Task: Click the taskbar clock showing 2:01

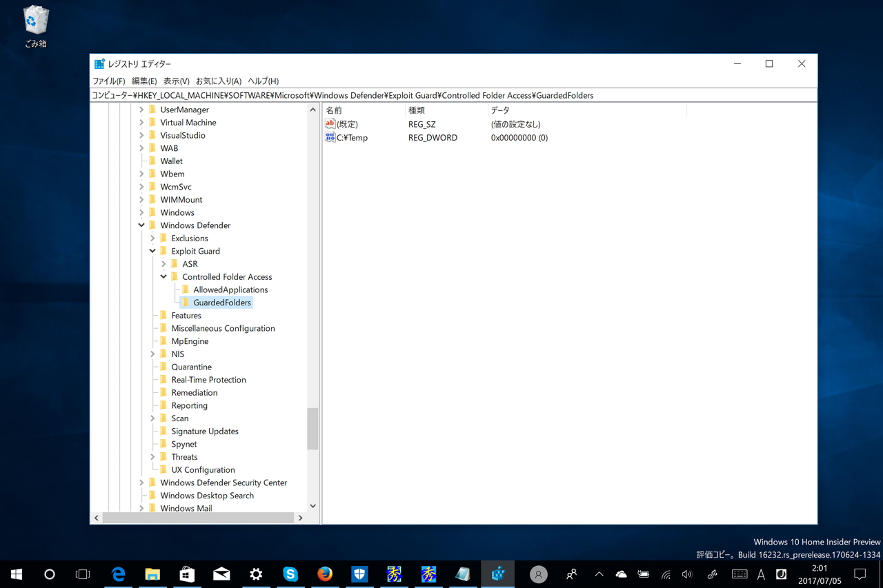Action: click(820, 574)
